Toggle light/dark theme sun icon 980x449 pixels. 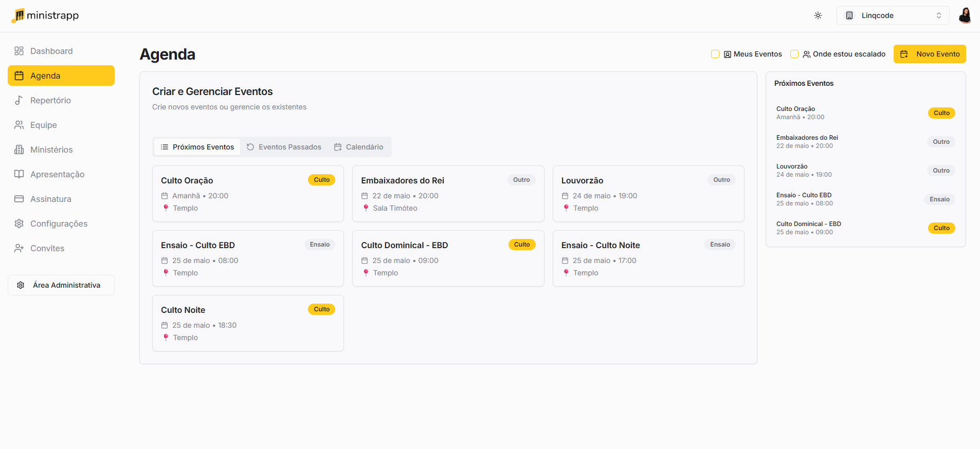click(x=818, y=15)
